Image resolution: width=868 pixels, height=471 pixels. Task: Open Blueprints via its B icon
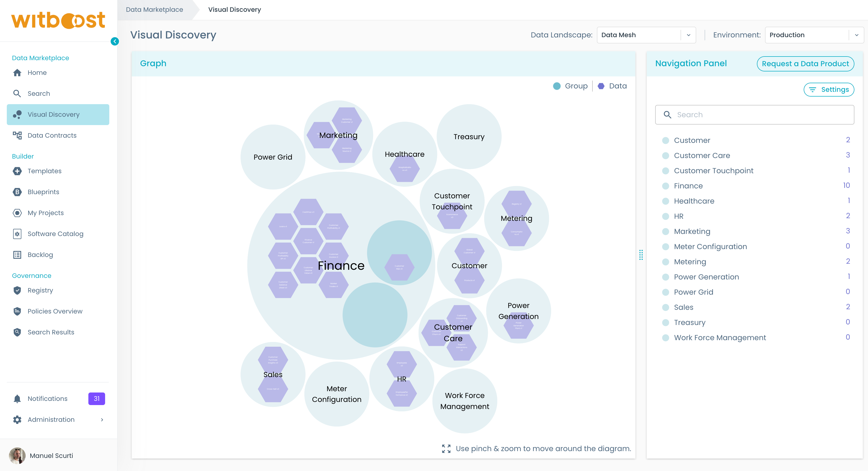pos(17,192)
